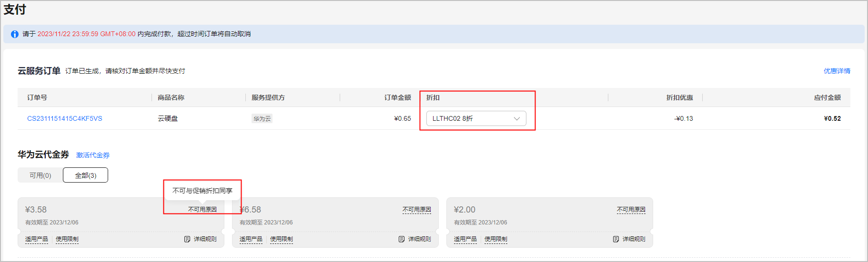The height and width of the screenshot is (262, 868).
Task: Click the 华为云 provider tag
Action: coord(262,119)
